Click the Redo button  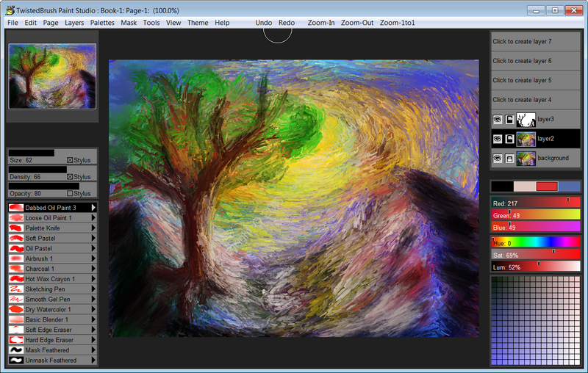[287, 23]
